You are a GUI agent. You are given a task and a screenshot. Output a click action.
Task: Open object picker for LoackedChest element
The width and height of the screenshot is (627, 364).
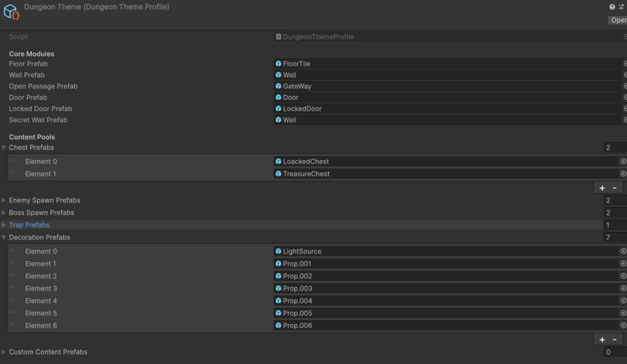[x=623, y=161]
